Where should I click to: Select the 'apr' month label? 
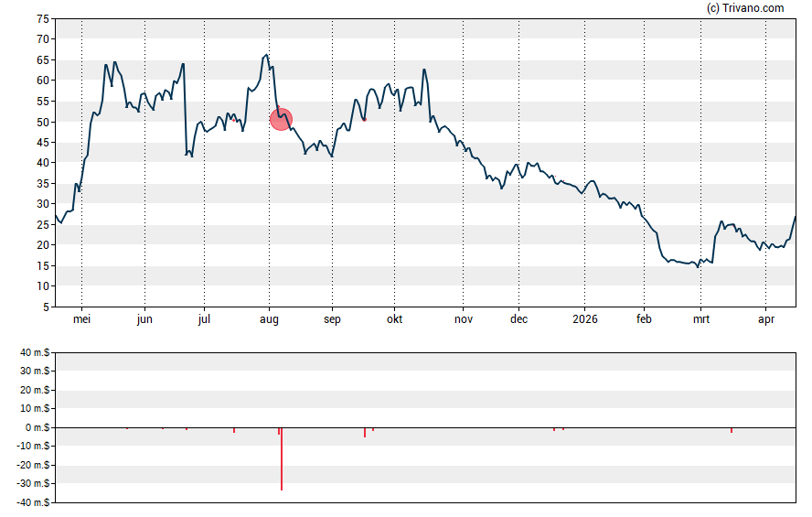tap(765, 320)
